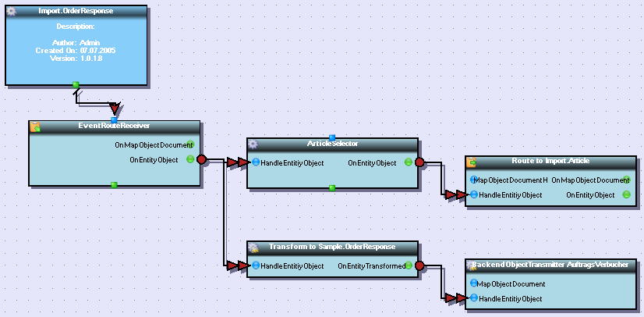Click blue HandleEntitiyObject port on Route to Import.Article
The height and width of the screenshot is (317, 644).
tap(472, 194)
